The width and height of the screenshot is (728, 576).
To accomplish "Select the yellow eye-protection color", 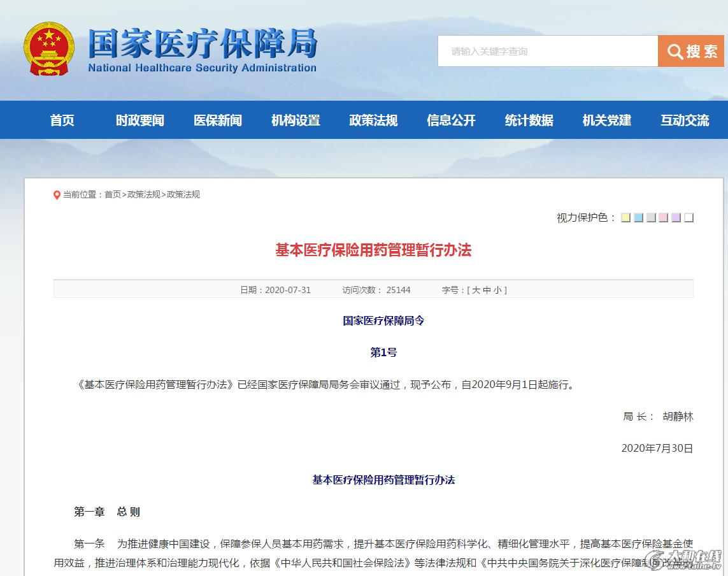I will [x=626, y=217].
